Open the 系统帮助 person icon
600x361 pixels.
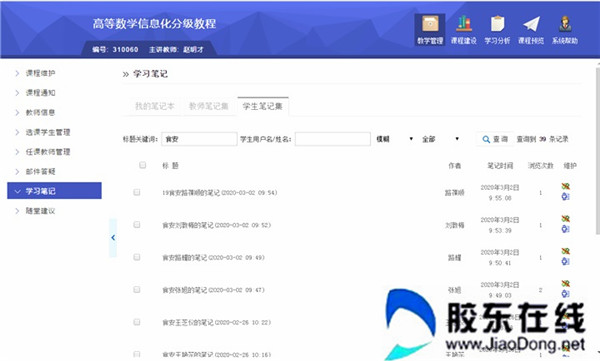tap(565, 24)
